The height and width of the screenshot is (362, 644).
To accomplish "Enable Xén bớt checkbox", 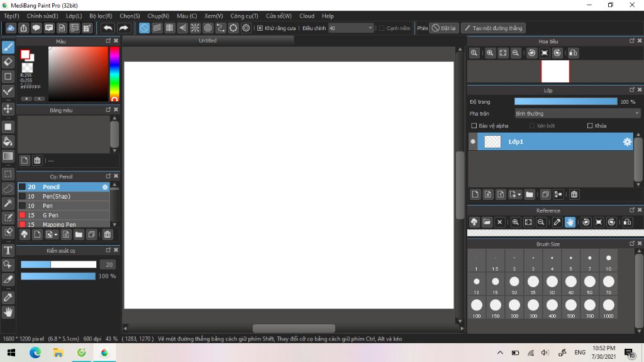I will click(x=532, y=126).
